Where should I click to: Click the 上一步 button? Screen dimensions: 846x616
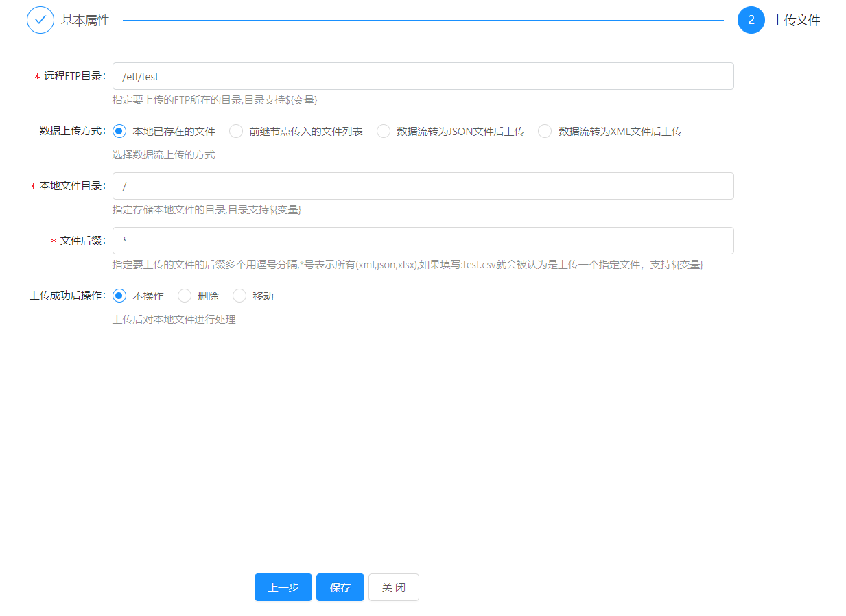tap(283, 587)
